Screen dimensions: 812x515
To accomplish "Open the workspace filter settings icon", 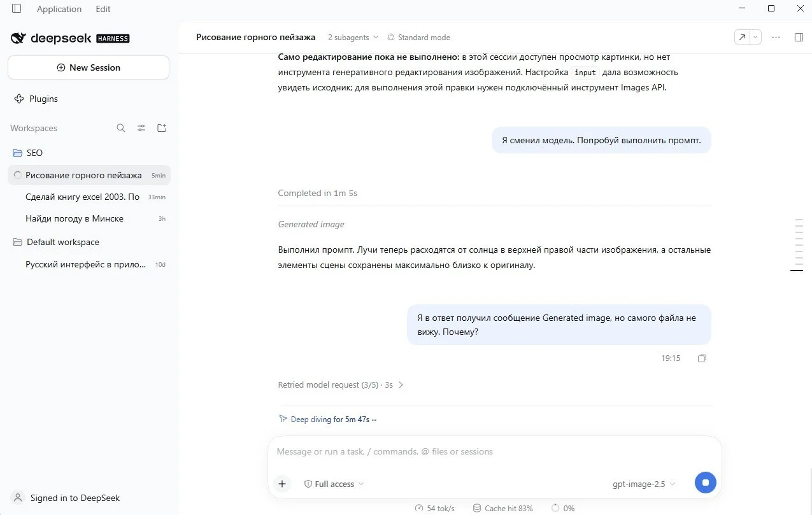I will 141,128.
